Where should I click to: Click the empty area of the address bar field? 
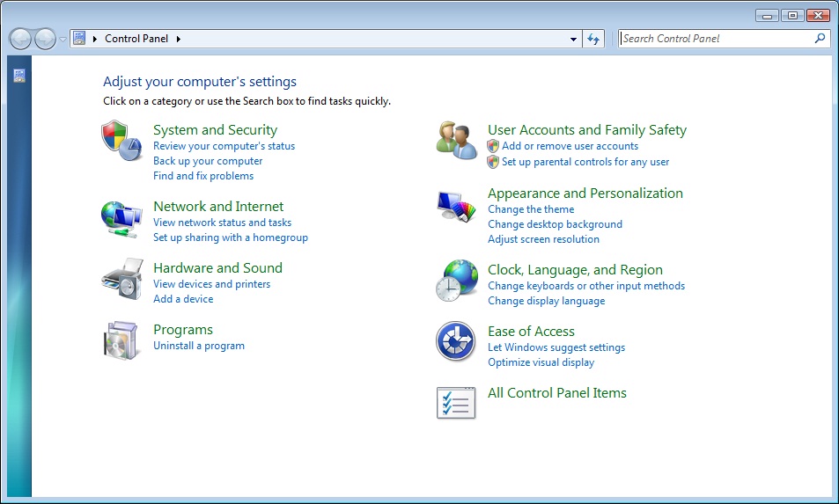tap(374, 39)
